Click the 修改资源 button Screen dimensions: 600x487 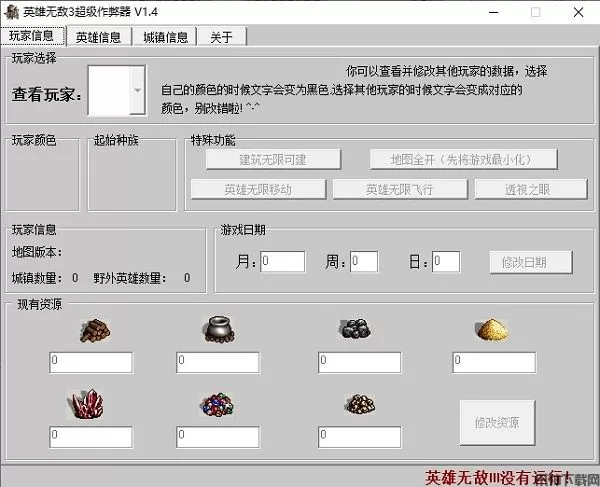coord(497,423)
